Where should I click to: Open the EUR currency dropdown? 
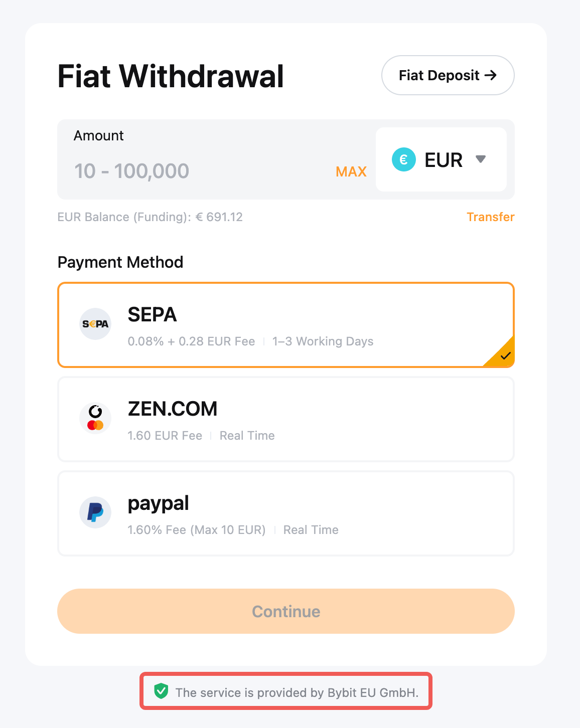(441, 159)
